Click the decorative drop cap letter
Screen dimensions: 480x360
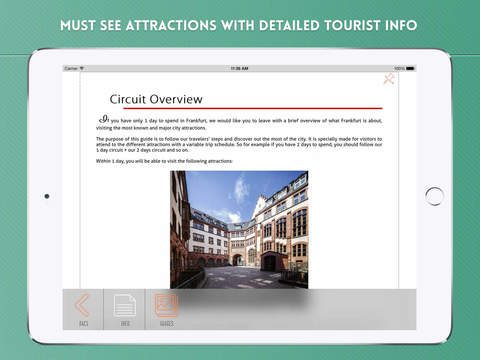pos(104,119)
